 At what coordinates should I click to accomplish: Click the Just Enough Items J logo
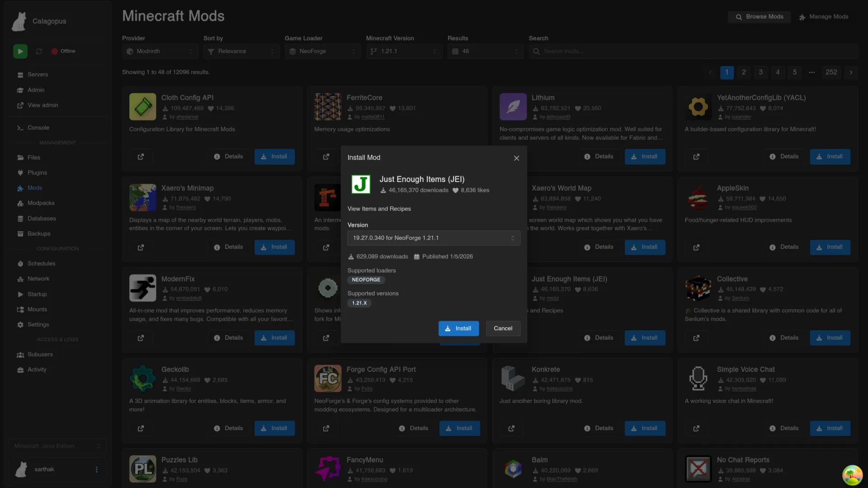coord(361,184)
